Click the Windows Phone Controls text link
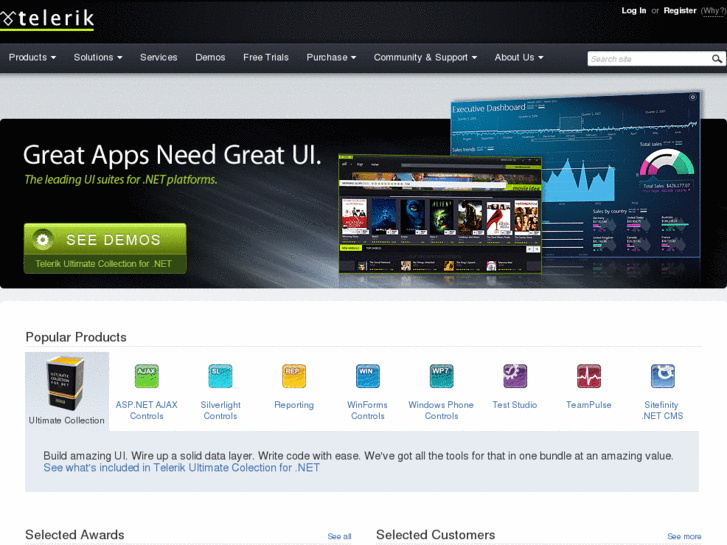 441,410
